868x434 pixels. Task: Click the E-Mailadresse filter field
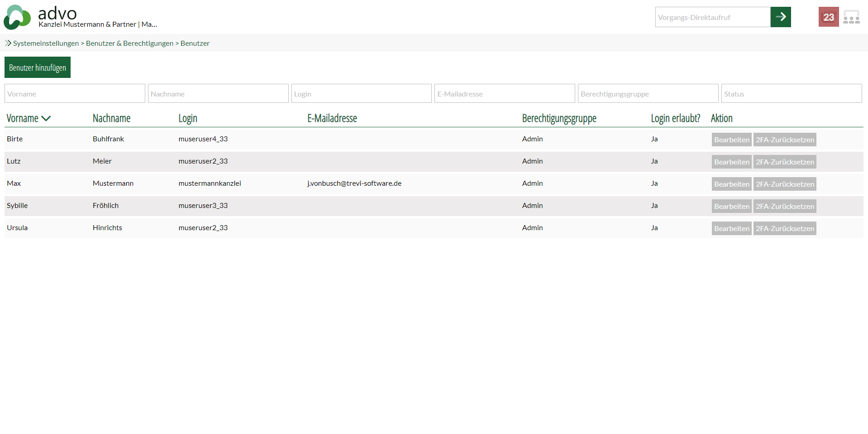(504, 94)
